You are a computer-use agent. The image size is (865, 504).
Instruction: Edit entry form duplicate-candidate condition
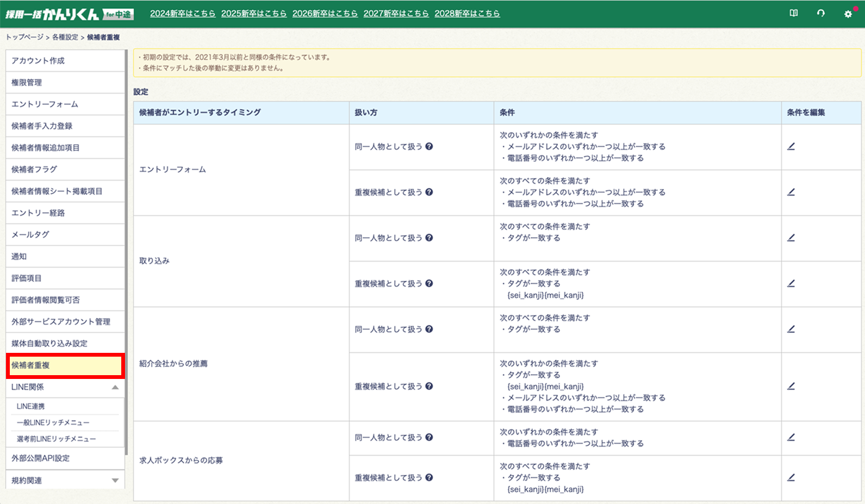[791, 192]
